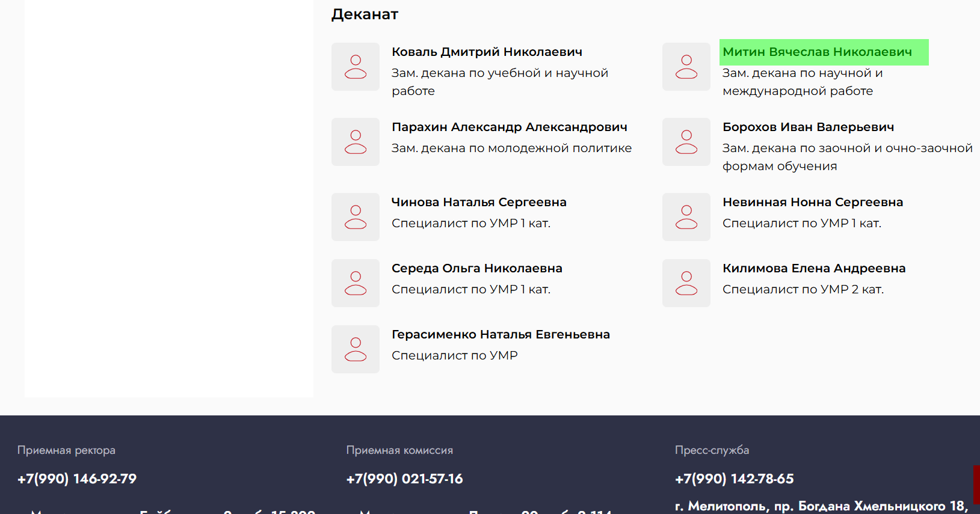Click 'Специалист по УМР' under Герасименко
The image size is (980, 514).
click(x=454, y=355)
